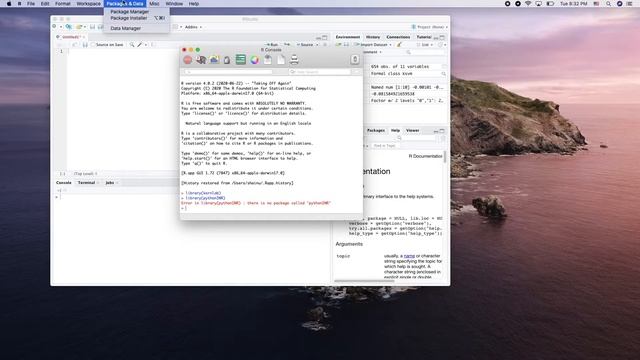Click the save workspace icon in Environment pane

tap(346, 44)
